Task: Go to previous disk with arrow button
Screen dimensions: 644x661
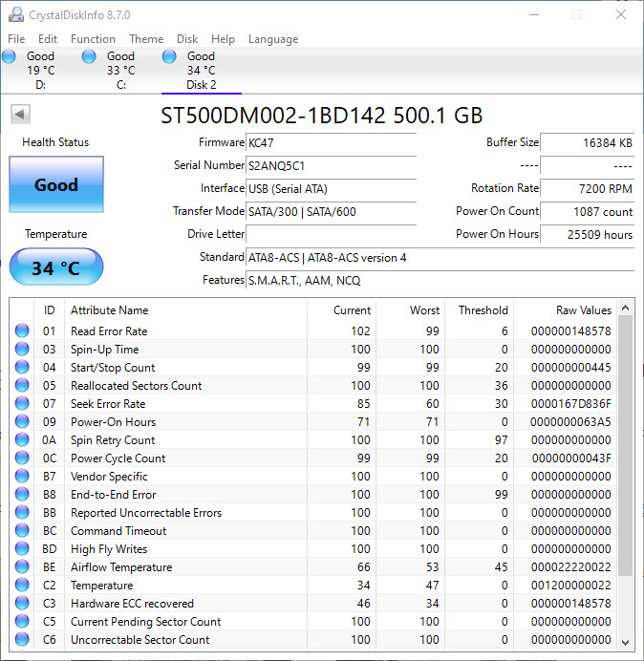Action: [x=20, y=114]
